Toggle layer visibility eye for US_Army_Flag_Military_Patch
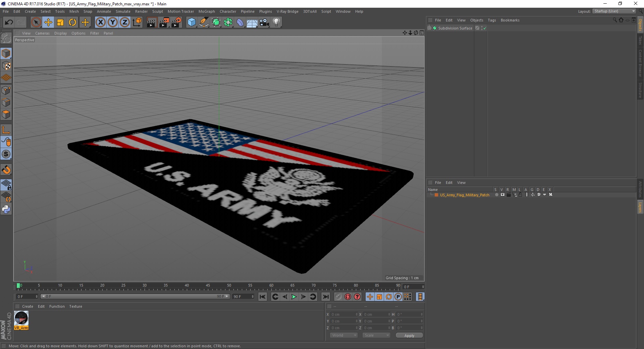 [x=502, y=195]
